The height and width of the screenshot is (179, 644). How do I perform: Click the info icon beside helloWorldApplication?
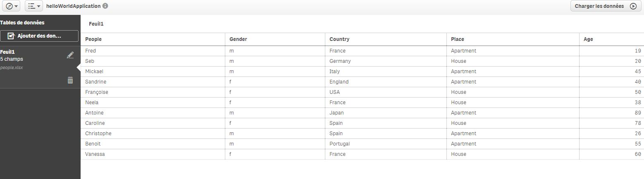click(x=105, y=6)
